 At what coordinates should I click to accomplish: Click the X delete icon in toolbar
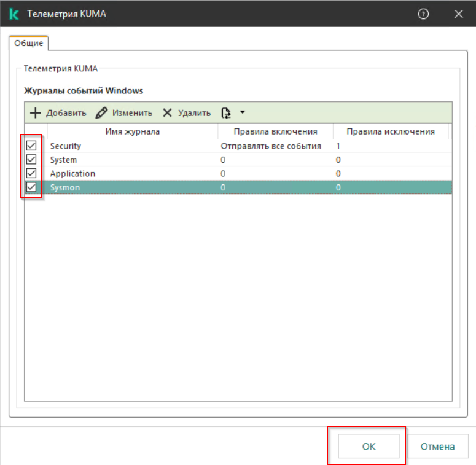click(x=167, y=113)
